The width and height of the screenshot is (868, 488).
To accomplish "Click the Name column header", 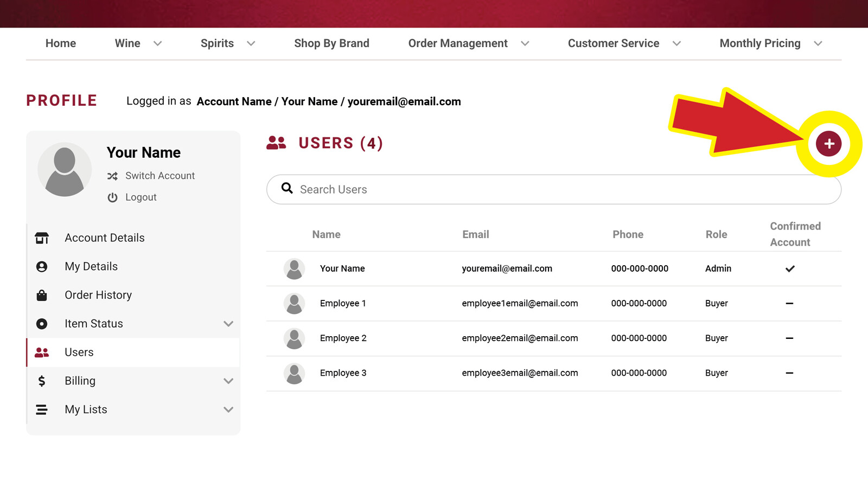I will (x=326, y=234).
